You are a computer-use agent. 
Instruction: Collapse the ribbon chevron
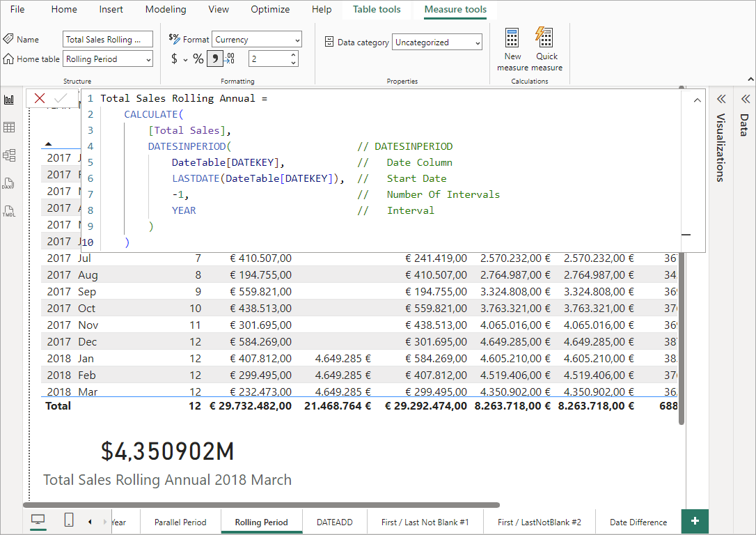click(750, 79)
